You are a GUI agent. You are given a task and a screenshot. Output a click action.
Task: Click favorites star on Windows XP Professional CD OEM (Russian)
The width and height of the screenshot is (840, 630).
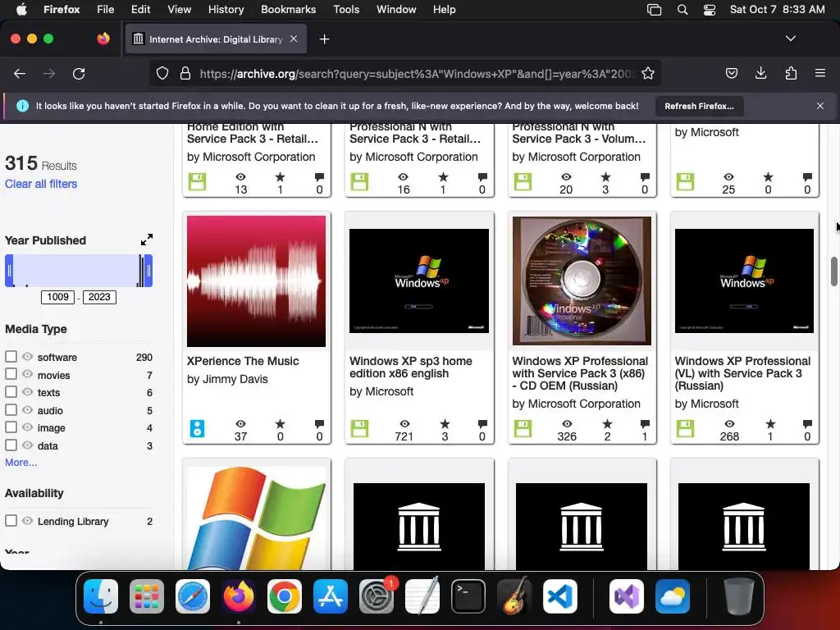click(607, 424)
